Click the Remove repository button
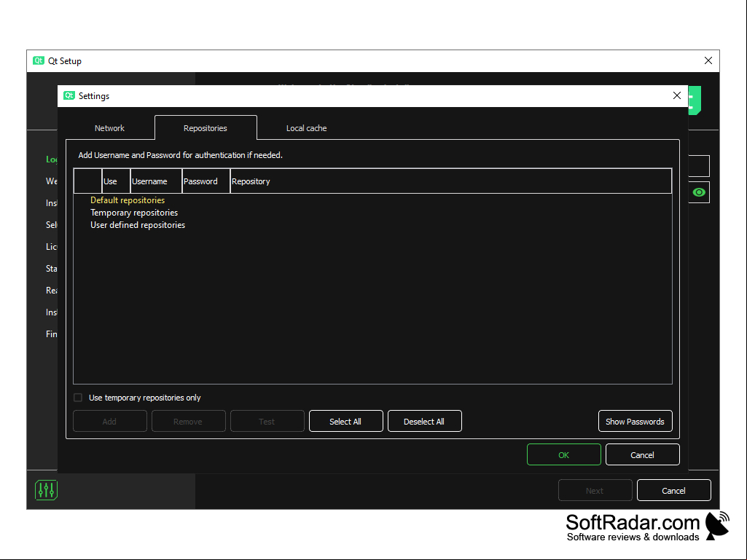 click(188, 421)
